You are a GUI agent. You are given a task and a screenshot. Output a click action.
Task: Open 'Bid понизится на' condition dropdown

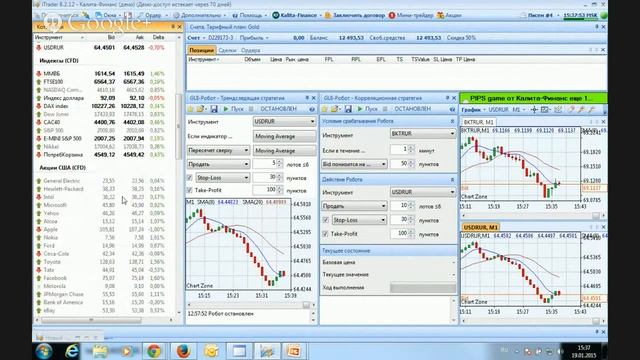point(354,164)
